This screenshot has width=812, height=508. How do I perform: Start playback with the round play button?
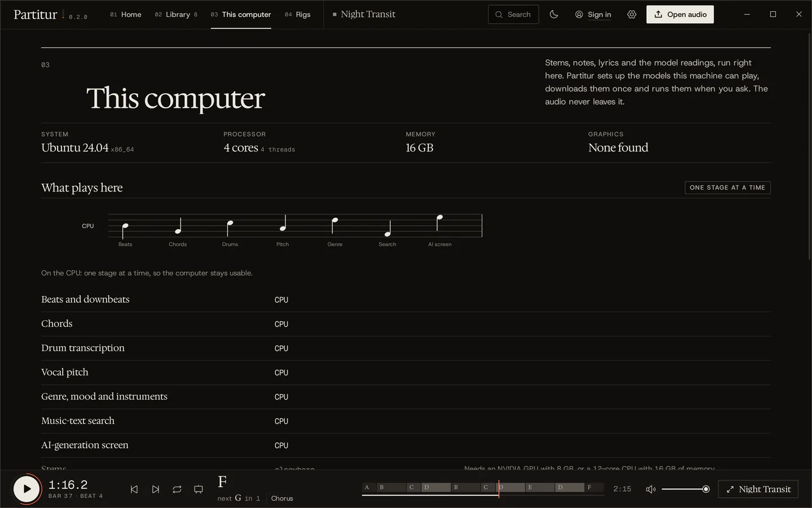coord(27,489)
